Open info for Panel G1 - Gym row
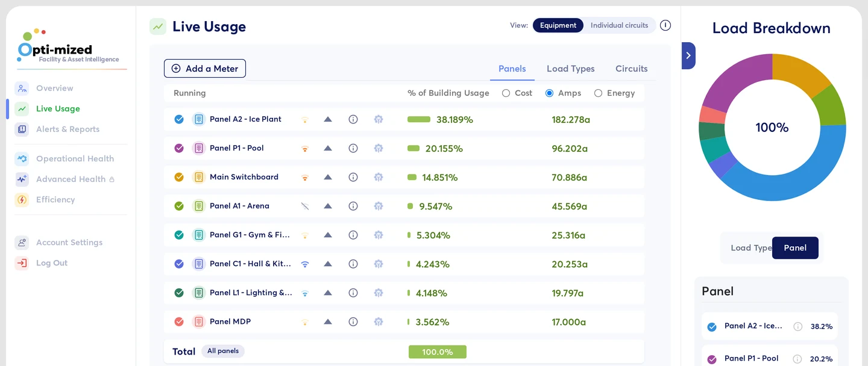This screenshot has height=366, width=868. click(353, 235)
